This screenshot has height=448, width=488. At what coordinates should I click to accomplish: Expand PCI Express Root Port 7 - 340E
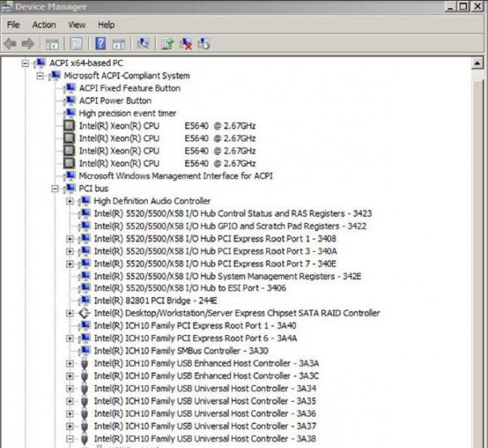tap(69, 264)
